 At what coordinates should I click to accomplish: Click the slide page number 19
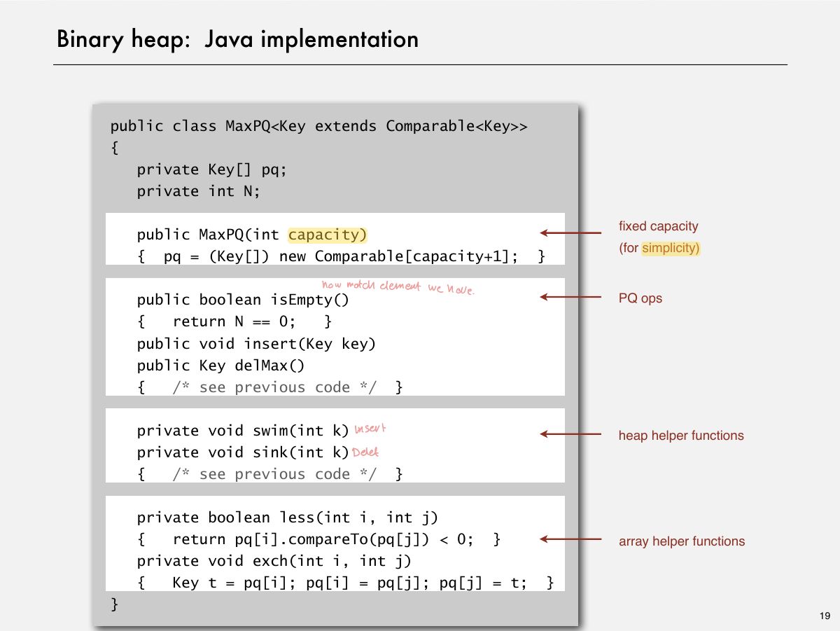824,616
